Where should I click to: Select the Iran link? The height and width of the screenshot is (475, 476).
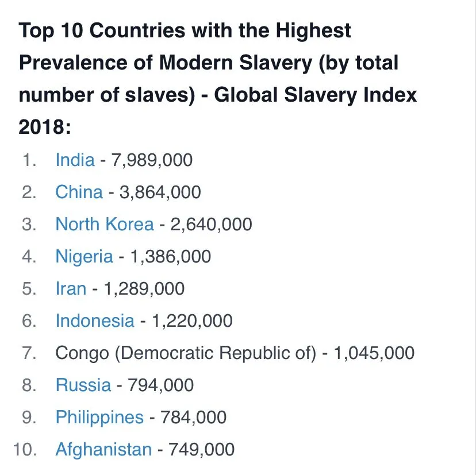71,288
